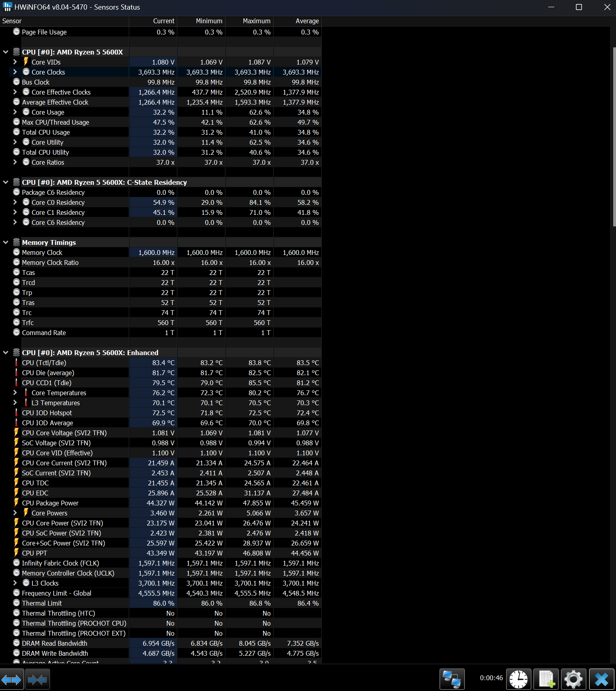Select the Package C6 Residency row
The width and height of the screenshot is (616, 691).
(x=160, y=192)
